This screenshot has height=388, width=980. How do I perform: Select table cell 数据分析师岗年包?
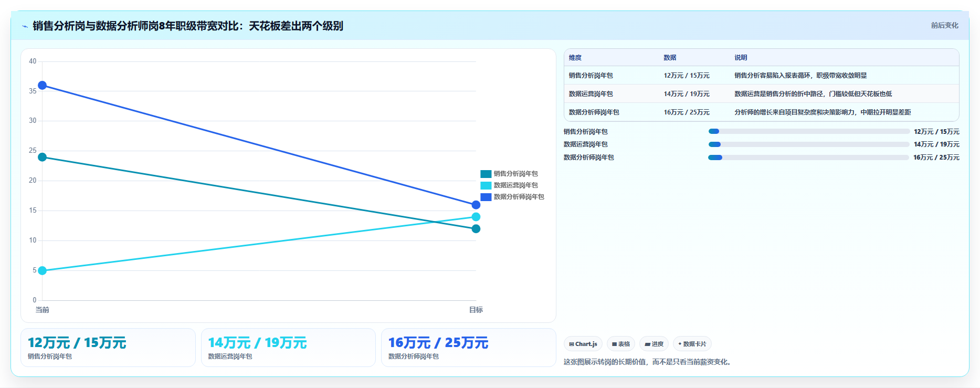(594, 112)
